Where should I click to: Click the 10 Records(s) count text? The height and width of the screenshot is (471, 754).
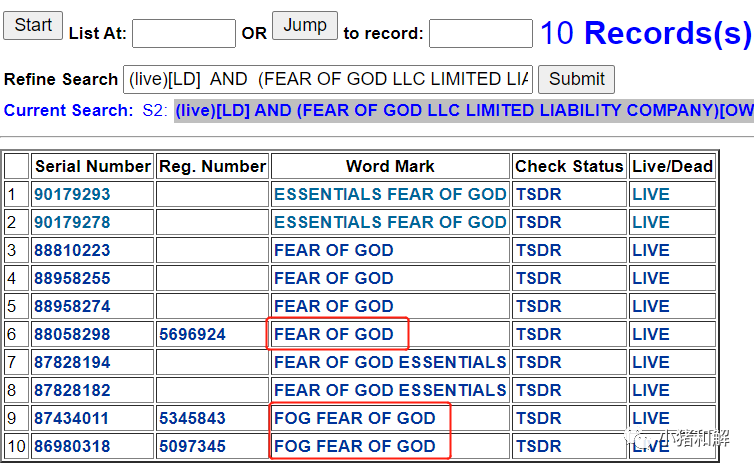646,33
